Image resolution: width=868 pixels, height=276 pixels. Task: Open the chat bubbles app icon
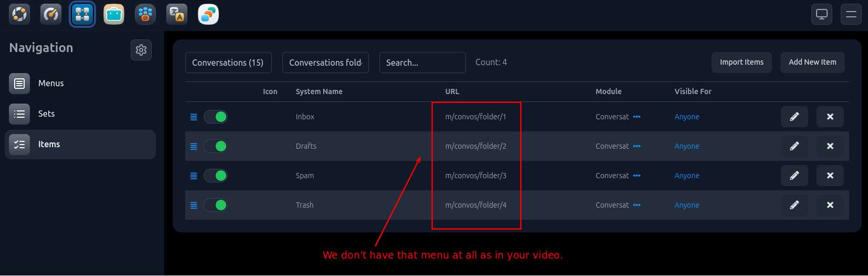(x=208, y=14)
